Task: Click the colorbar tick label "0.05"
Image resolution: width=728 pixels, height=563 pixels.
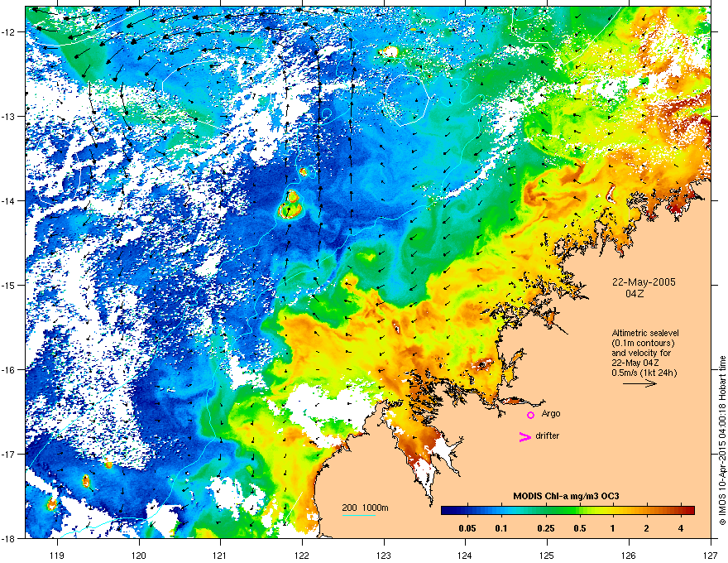Action: click(467, 528)
